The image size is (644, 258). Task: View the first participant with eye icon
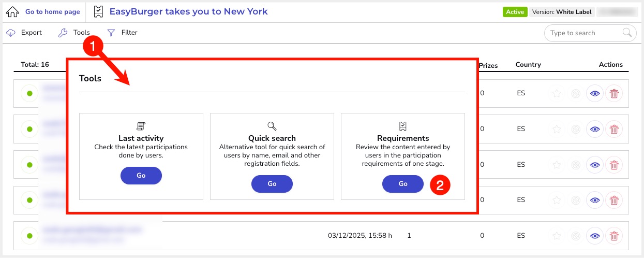595,94
